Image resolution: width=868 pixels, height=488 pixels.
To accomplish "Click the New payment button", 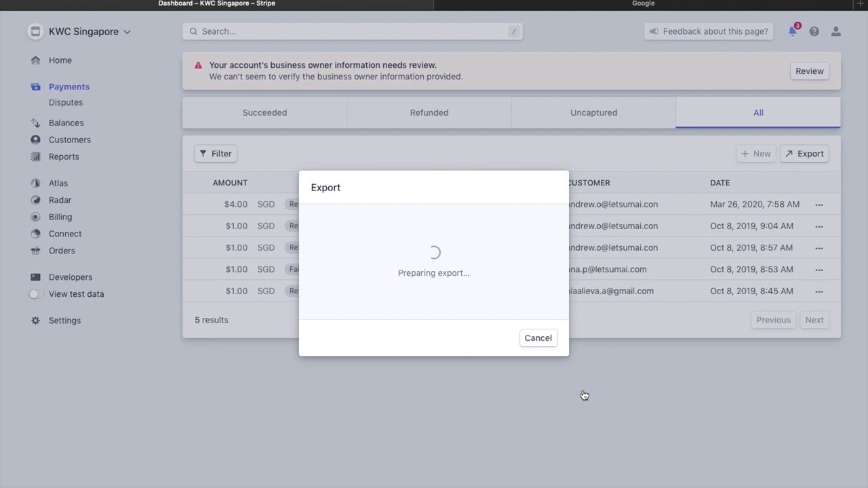I will (x=755, y=153).
